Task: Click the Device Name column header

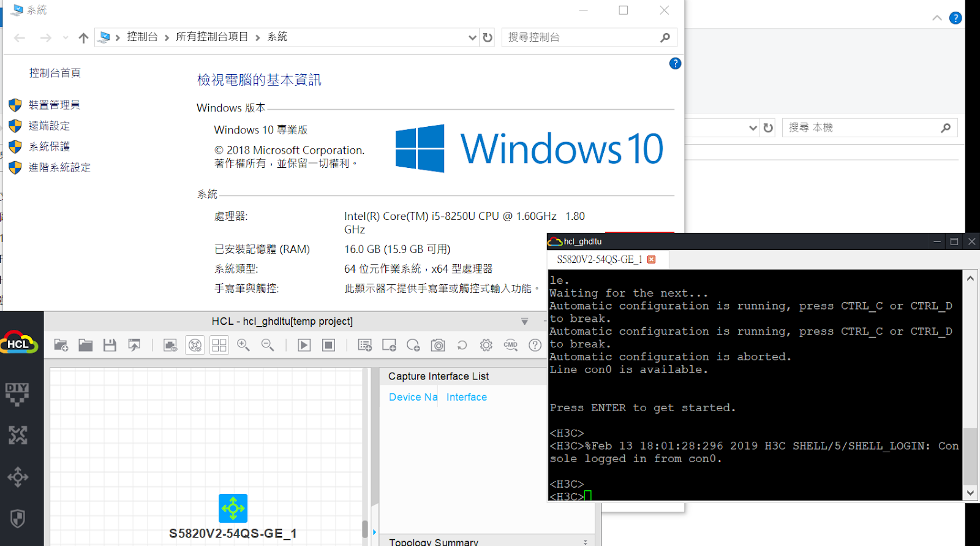Action: click(413, 397)
